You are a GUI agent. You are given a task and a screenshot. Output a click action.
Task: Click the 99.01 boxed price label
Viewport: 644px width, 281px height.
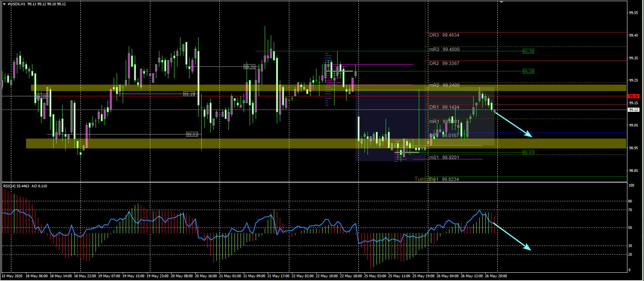[192, 134]
